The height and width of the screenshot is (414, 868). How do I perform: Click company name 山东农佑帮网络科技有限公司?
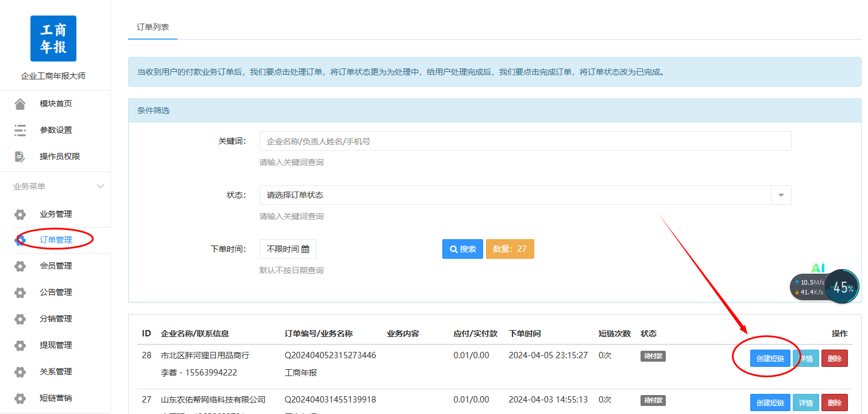coord(213,400)
